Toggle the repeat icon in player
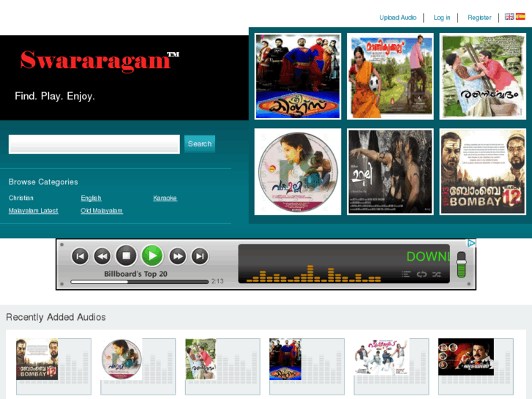 [422, 274]
